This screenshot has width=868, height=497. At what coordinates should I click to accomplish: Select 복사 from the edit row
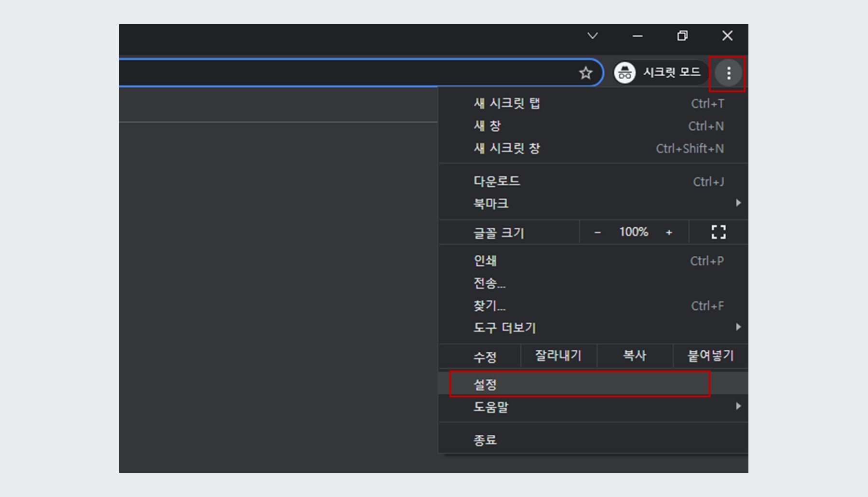click(634, 356)
